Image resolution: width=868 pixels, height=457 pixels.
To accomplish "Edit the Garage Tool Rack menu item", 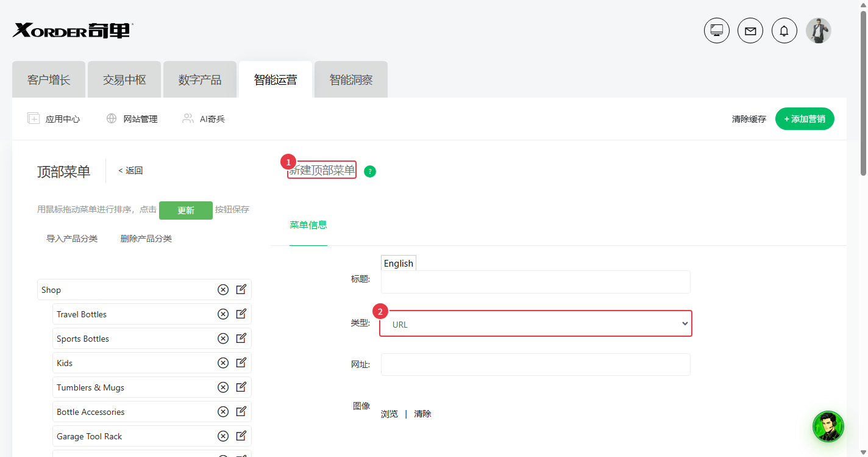I will [x=241, y=436].
